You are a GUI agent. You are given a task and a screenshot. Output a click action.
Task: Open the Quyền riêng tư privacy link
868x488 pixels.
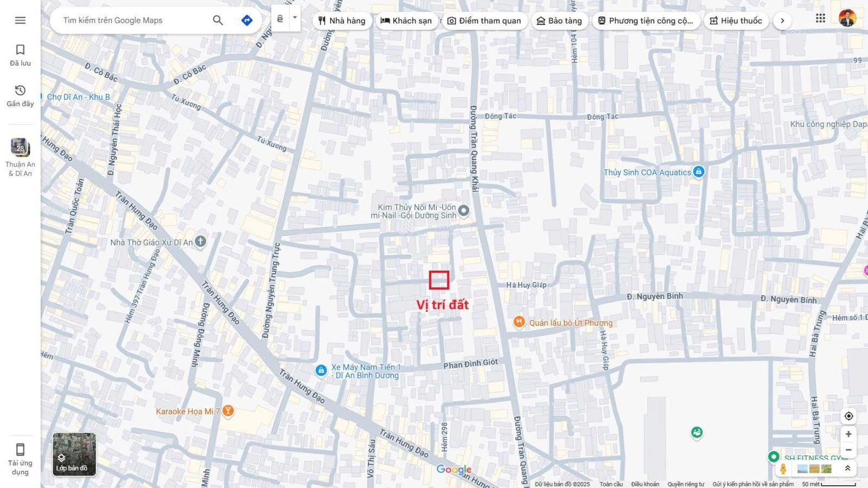click(x=686, y=484)
